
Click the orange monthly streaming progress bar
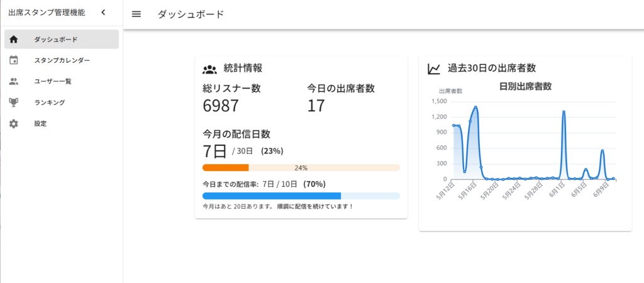coord(301,168)
